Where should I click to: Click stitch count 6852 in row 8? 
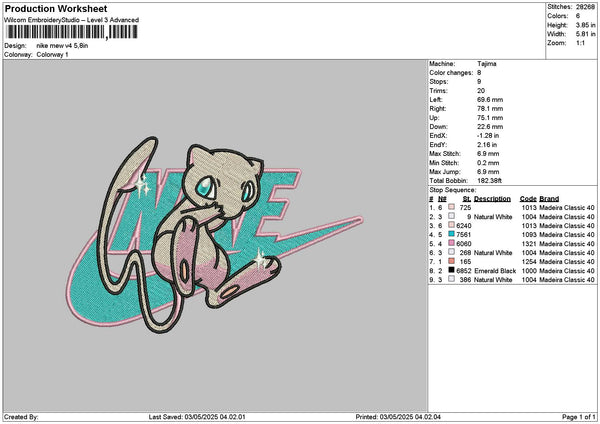[x=463, y=271]
